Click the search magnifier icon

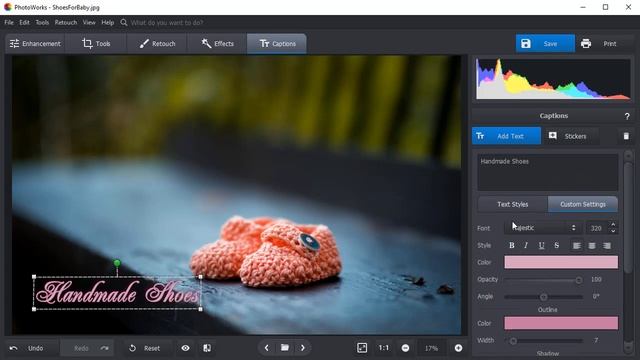point(124,22)
